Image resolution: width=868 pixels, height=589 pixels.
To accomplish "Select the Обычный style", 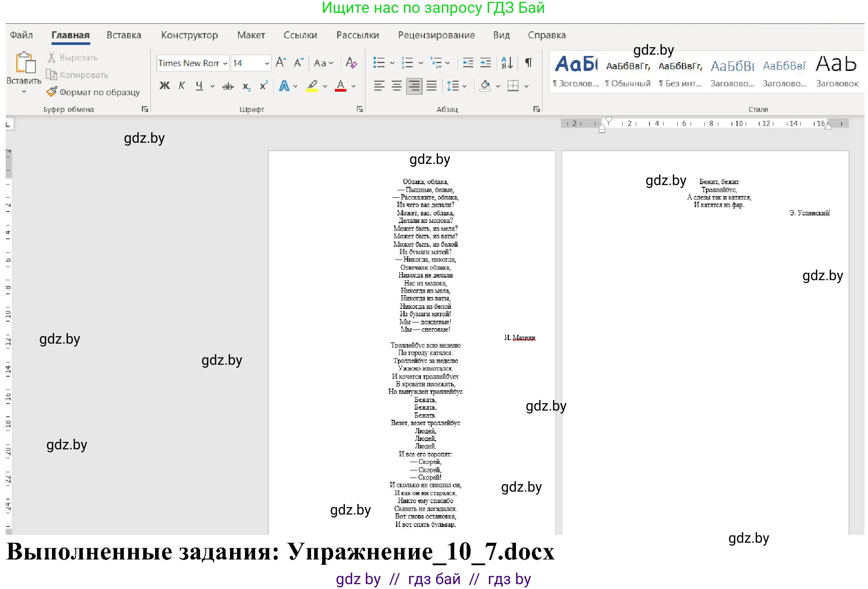I will 629,73.
